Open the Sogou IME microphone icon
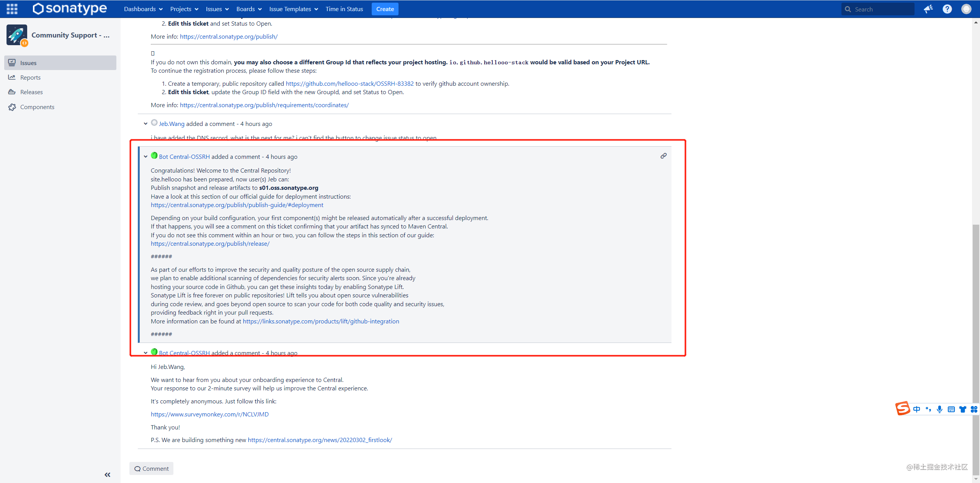 click(x=939, y=409)
